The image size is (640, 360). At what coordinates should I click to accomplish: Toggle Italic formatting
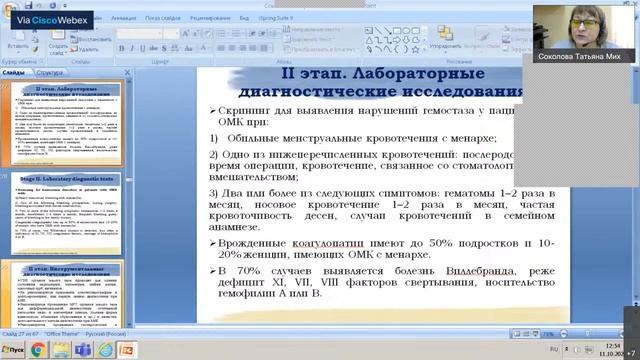click(x=132, y=49)
